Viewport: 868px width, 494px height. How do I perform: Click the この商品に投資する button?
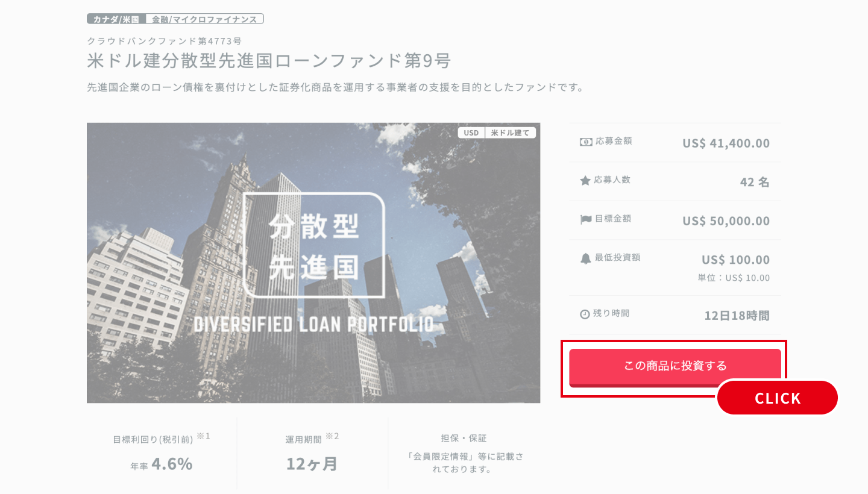[675, 367]
